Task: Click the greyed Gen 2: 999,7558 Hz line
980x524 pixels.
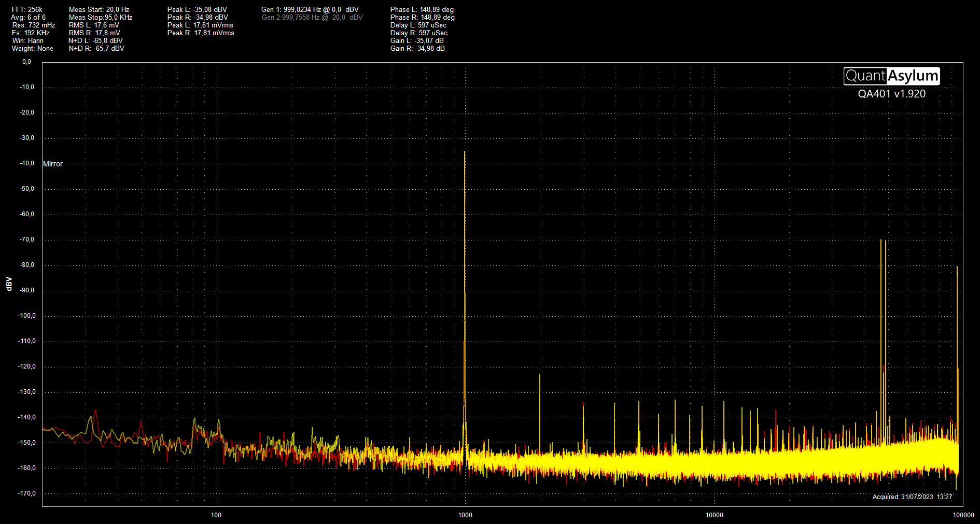Action: coord(312,17)
